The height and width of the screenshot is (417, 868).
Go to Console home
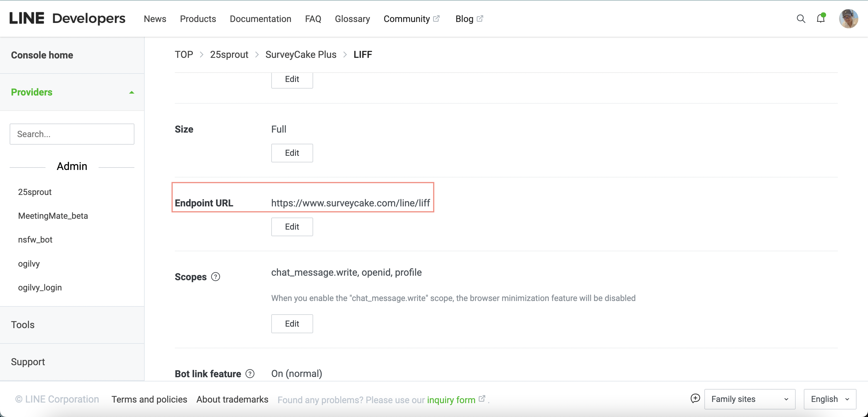click(x=42, y=55)
